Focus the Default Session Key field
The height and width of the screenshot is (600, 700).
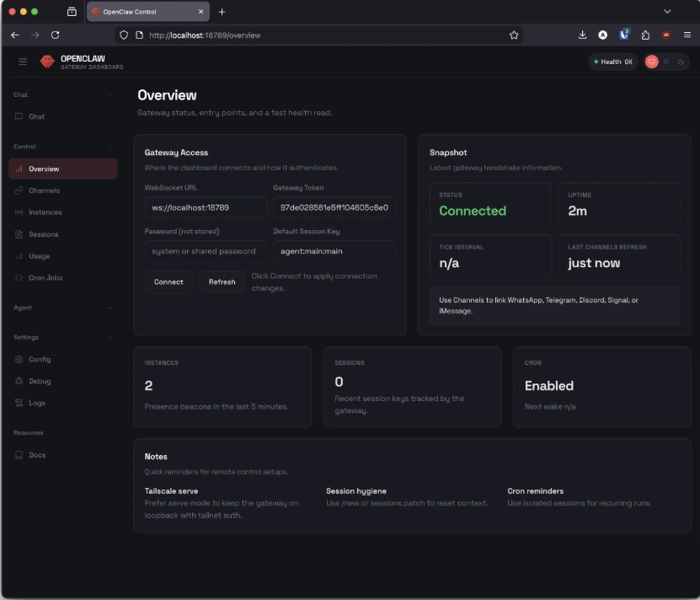(x=334, y=251)
